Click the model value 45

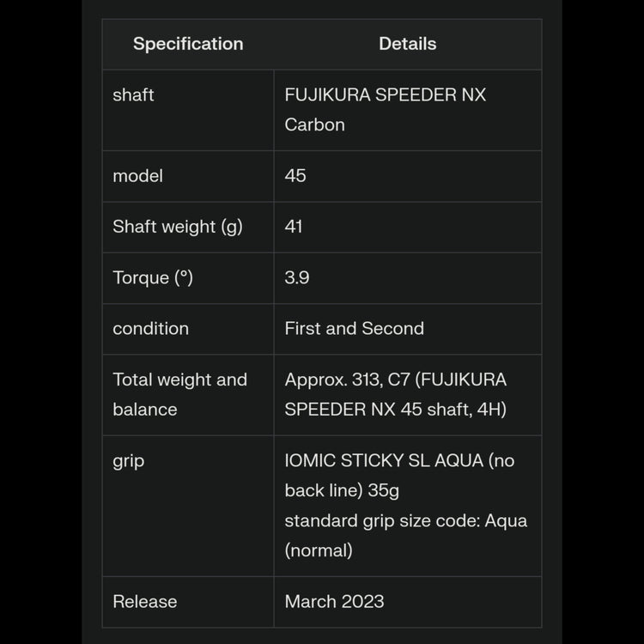pyautogui.click(x=295, y=176)
